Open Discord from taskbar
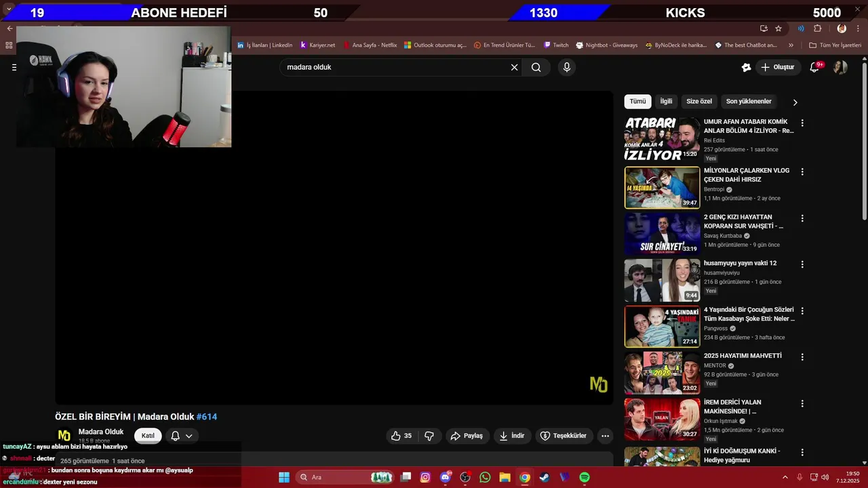This screenshot has height=488, width=868. (x=446, y=477)
